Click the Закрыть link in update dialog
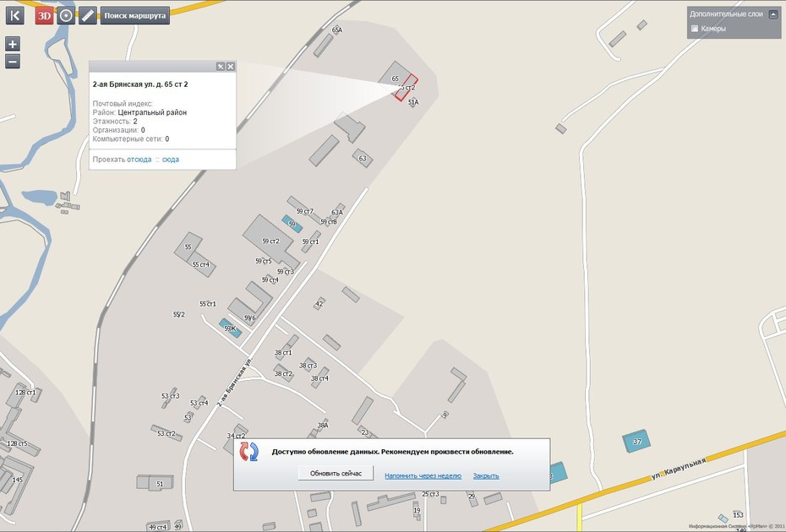This screenshot has height=532, width=786. (486, 476)
